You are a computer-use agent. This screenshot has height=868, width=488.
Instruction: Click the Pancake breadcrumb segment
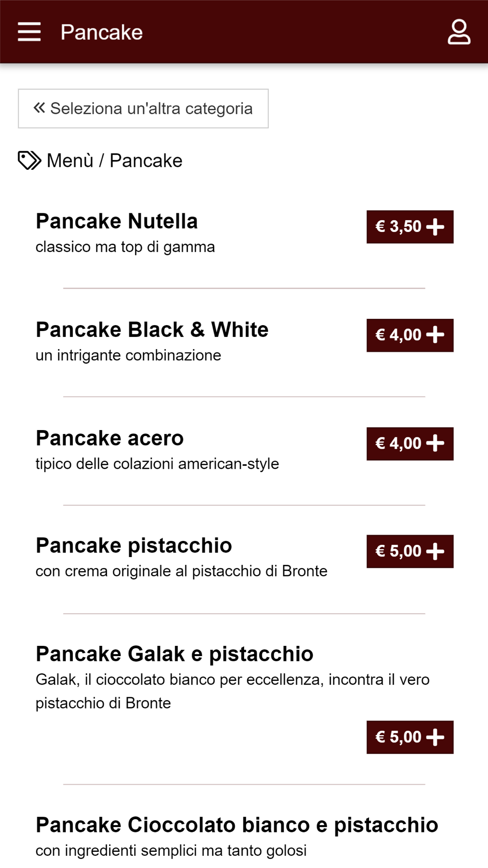pyautogui.click(x=146, y=161)
